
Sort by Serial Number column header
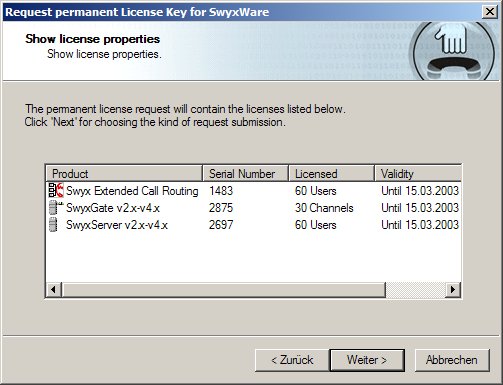tap(245, 174)
